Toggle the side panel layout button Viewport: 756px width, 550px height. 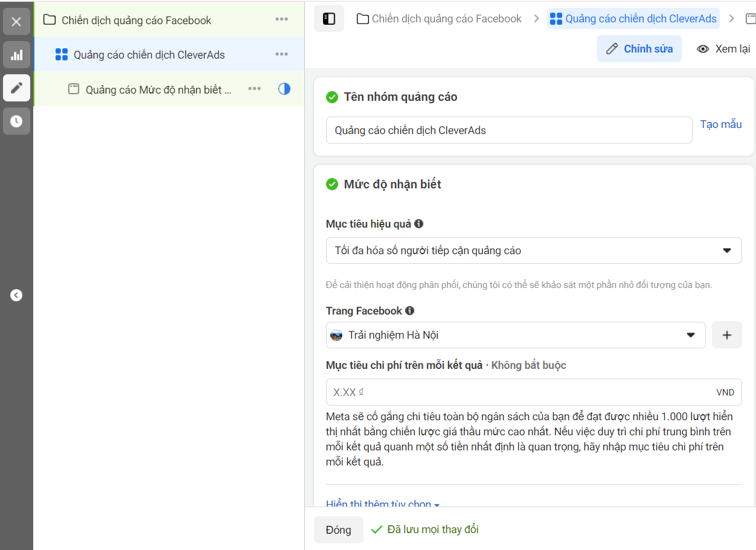point(329,19)
